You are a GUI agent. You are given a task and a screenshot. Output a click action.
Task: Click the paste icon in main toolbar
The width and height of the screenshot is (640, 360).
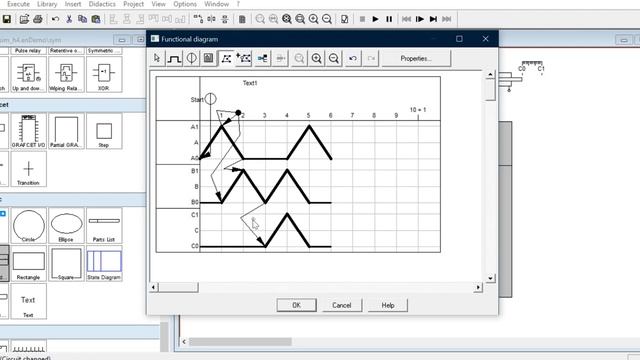[96, 19]
